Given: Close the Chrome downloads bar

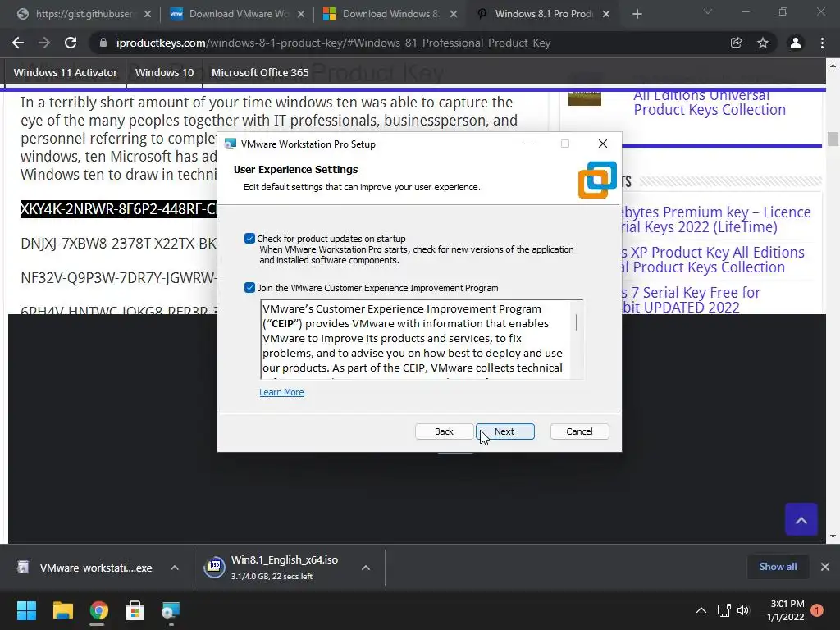Looking at the screenshot, I should (x=825, y=567).
